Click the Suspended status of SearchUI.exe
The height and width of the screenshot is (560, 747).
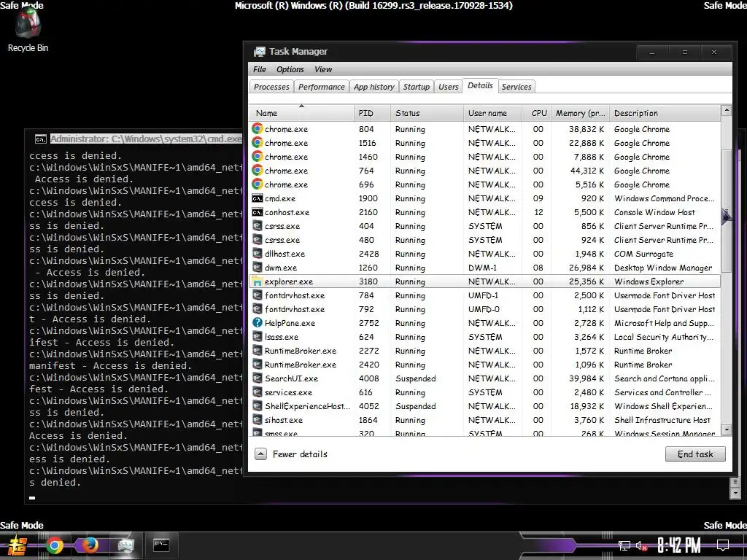[415, 378]
